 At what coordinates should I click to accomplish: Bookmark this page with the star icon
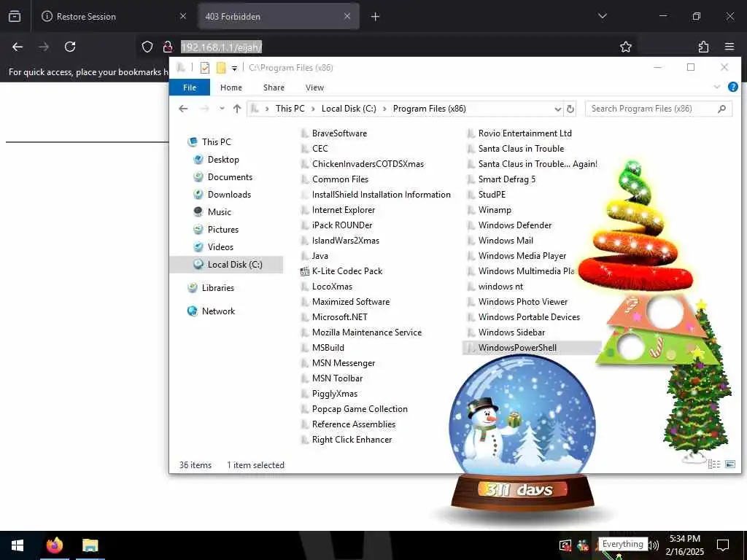(x=625, y=47)
